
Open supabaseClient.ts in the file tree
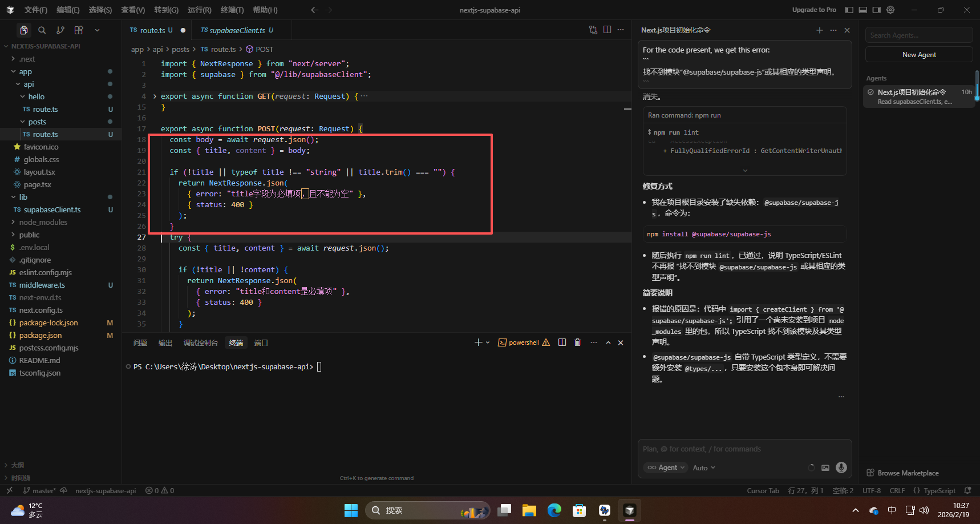tap(52, 209)
